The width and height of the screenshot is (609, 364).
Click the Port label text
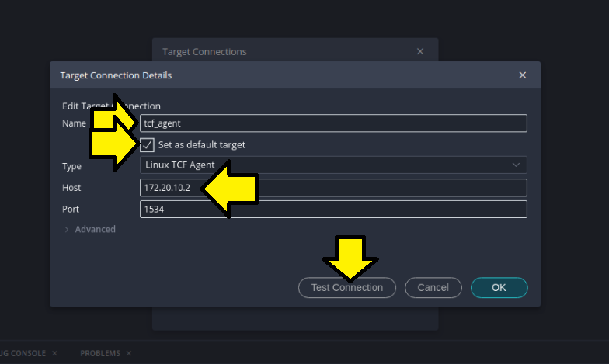71,210
